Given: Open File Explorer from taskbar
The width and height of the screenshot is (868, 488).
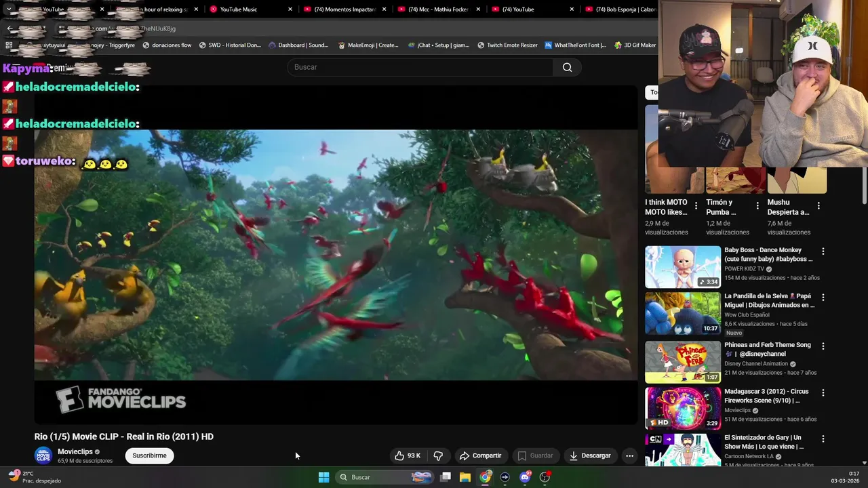Looking at the screenshot, I should 465,477.
